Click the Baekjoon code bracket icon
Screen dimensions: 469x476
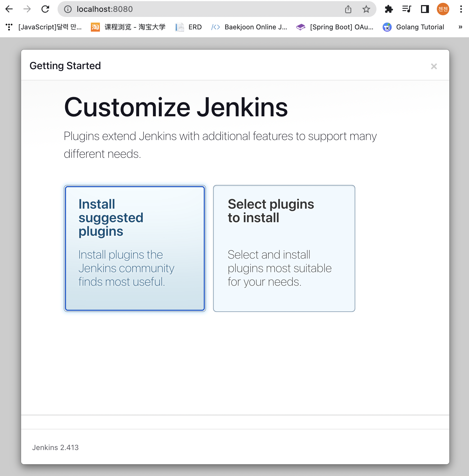[216, 27]
